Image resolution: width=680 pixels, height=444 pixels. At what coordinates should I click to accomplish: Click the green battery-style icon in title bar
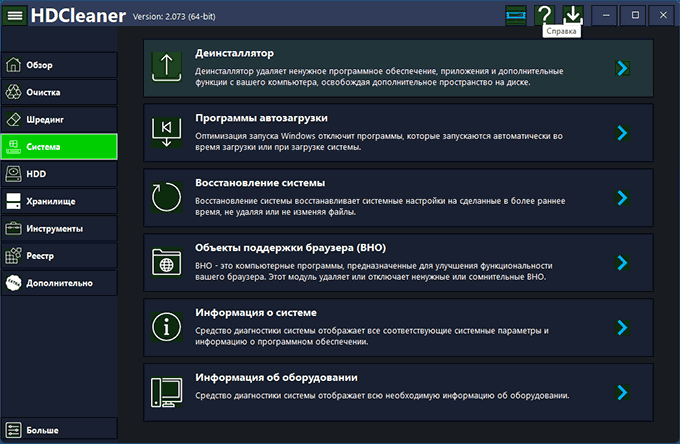pos(515,15)
